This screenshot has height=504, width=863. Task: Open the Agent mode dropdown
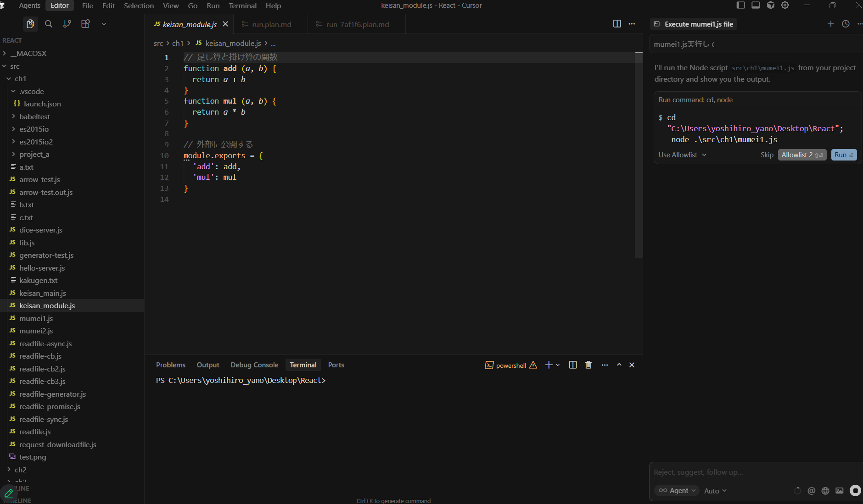point(677,491)
